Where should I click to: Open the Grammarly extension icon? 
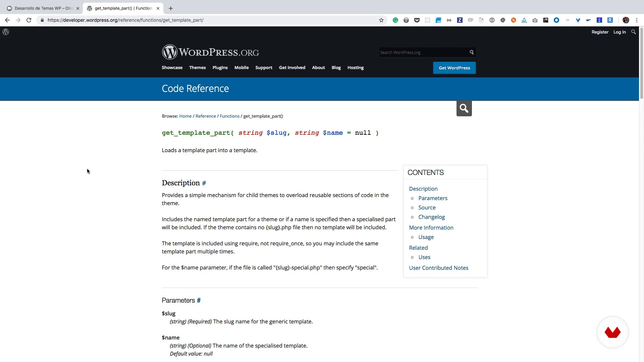click(395, 20)
